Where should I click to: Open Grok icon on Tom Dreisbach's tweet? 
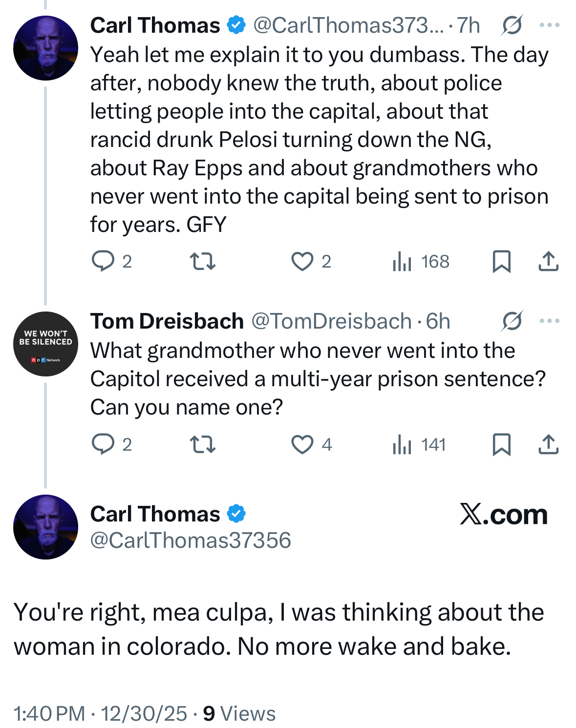[512, 321]
